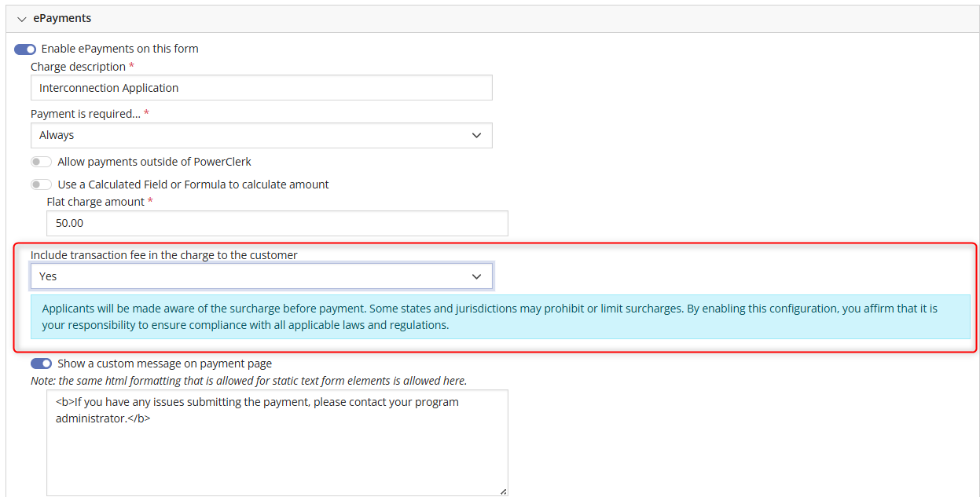Image resolution: width=980 pixels, height=497 pixels.
Task: Click the chevron on the Payment is required dropdown
Action: coord(477,135)
